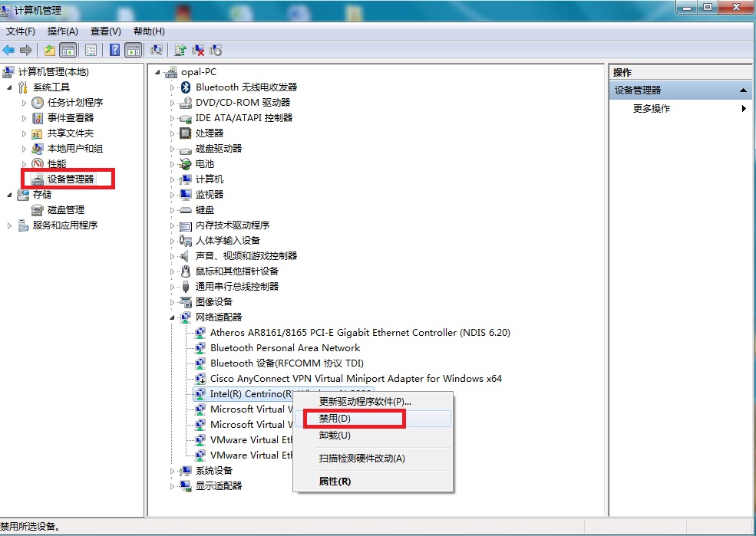This screenshot has width=756, height=536.
Task: Select the Atheros AR8161/8165 Ethernet adapter
Action: pos(359,333)
